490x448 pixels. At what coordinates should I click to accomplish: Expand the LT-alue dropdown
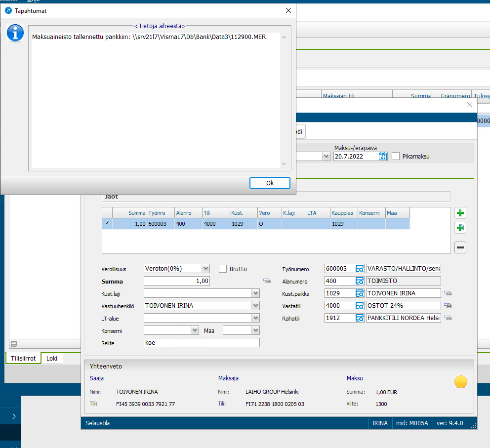tap(256, 318)
